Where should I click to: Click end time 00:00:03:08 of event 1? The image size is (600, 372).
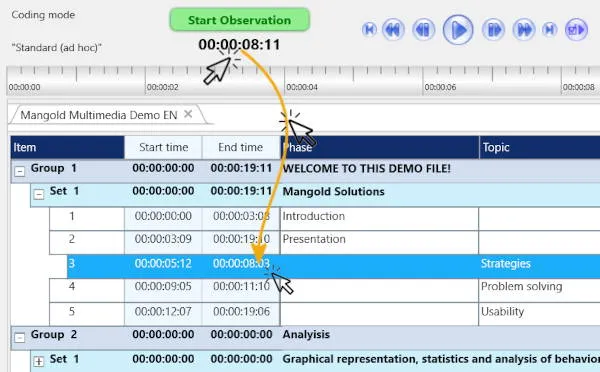(x=241, y=216)
